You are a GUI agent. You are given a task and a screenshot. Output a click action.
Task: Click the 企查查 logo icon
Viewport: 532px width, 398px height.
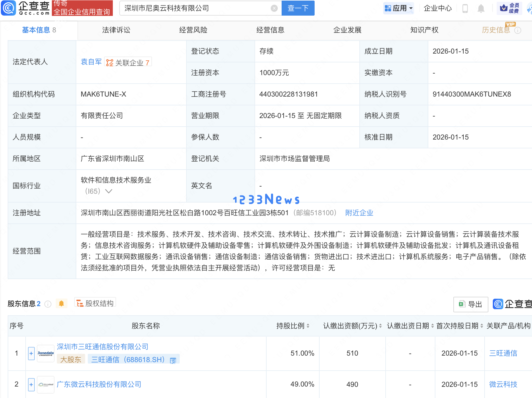(x=8, y=8)
